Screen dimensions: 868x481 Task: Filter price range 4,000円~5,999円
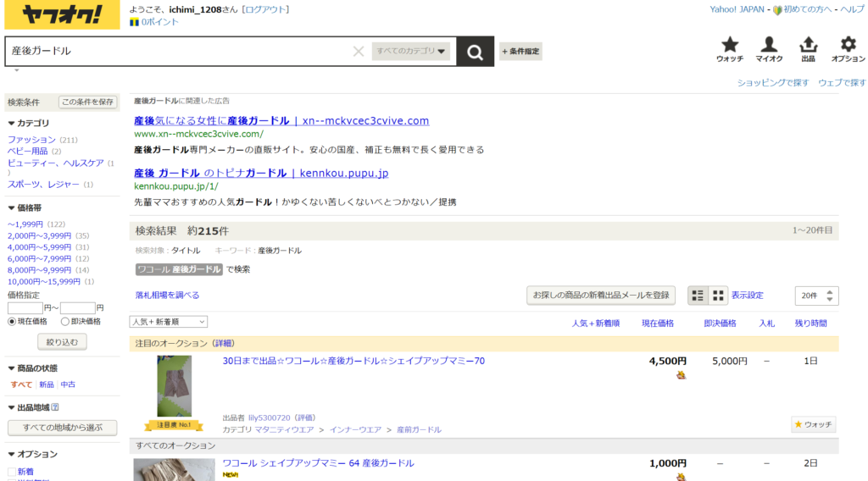point(39,247)
